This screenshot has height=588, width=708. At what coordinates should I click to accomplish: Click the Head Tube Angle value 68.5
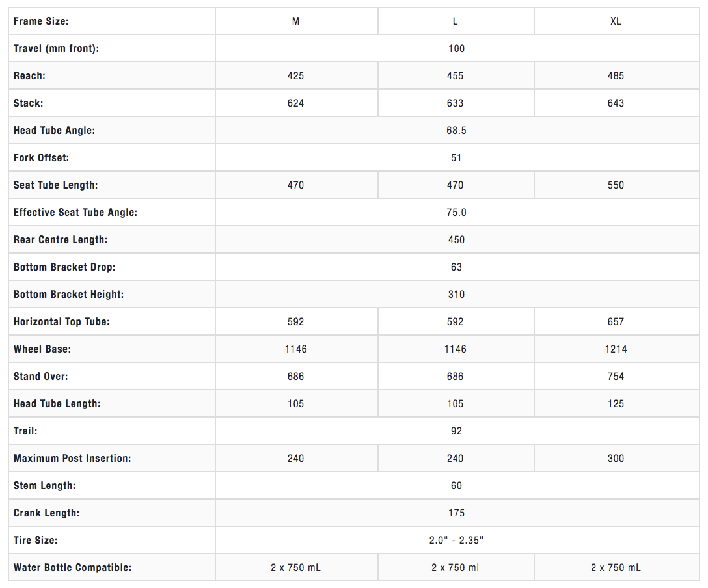(x=456, y=131)
